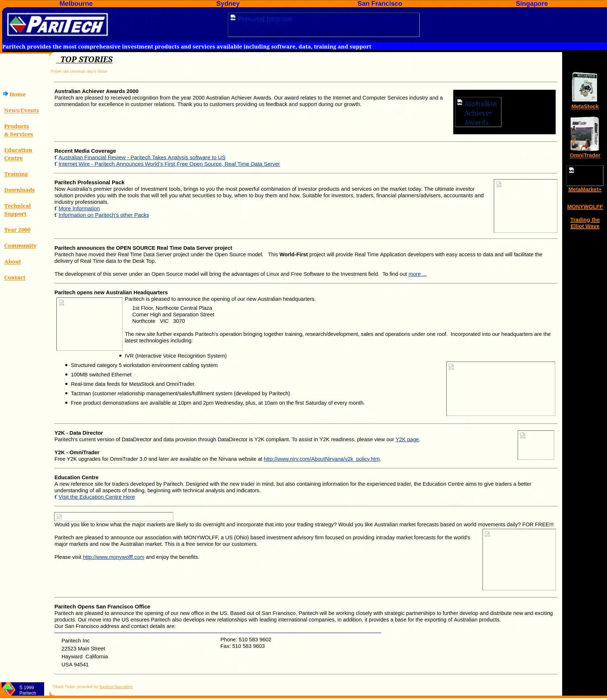607x700 pixels.
Task: Select the Melbourne office link
Action: coord(76,4)
